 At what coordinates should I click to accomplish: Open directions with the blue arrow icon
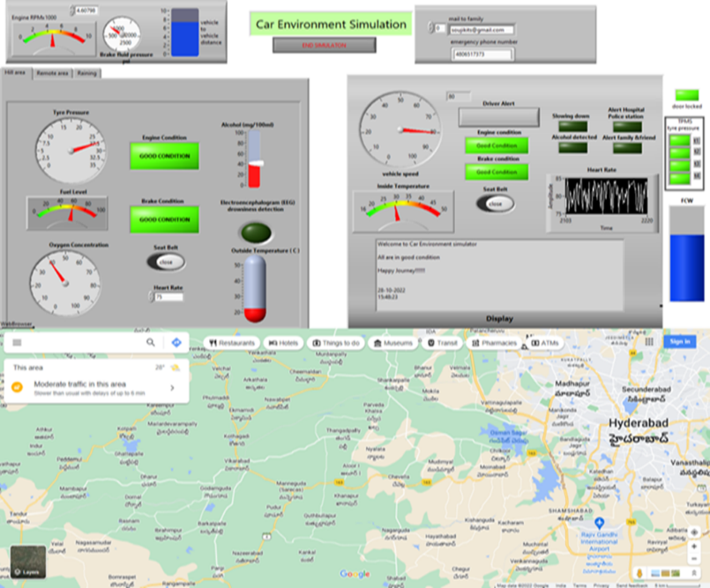[x=176, y=343]
